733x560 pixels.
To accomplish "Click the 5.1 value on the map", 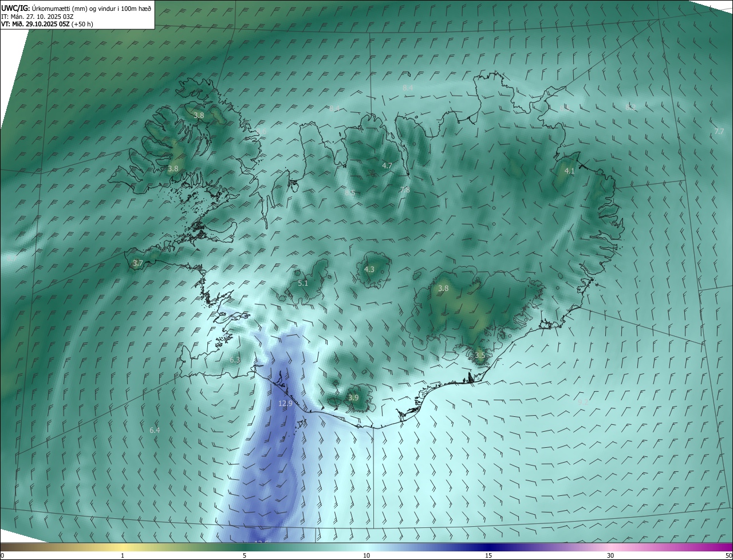I will pyautogui.click(x=303, y=283).
